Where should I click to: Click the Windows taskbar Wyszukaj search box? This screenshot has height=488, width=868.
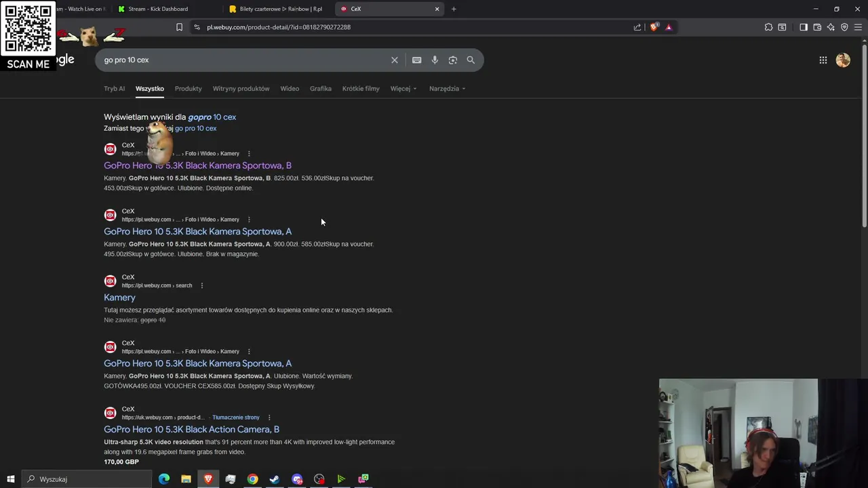(85, 479)
